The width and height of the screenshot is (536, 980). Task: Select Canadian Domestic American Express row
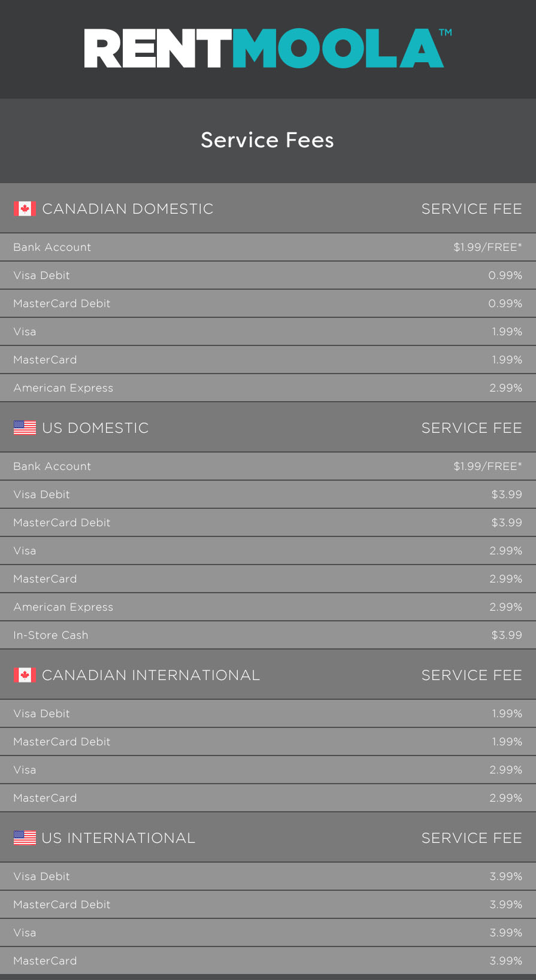[268, 388]
